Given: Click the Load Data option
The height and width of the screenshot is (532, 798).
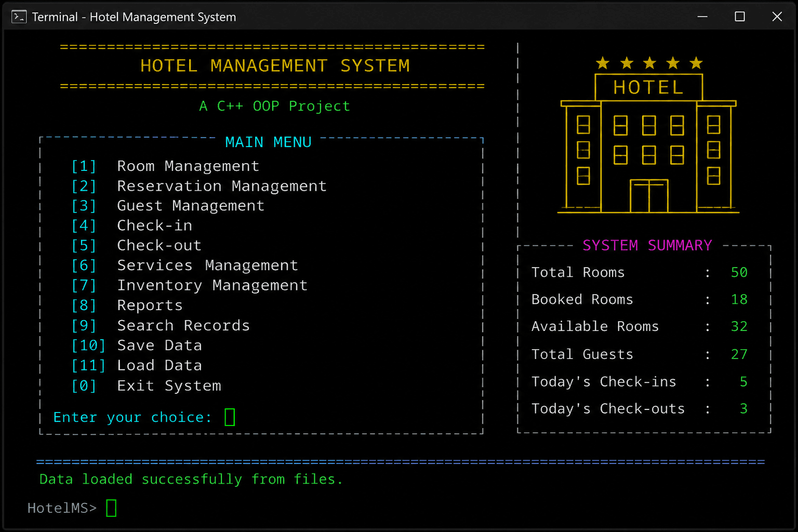Looking at the screenshot, I should click(137, 366).
